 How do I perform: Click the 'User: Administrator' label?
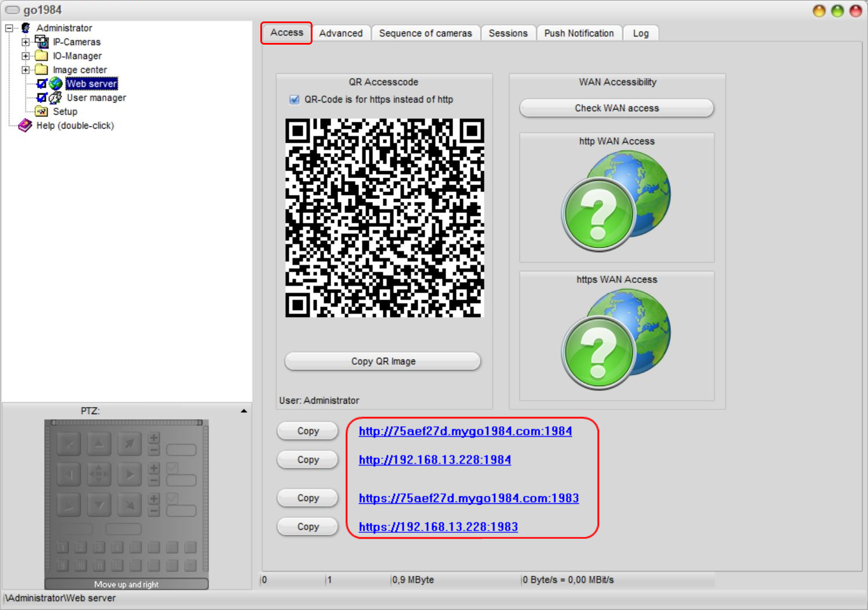(x=319, y=400)
